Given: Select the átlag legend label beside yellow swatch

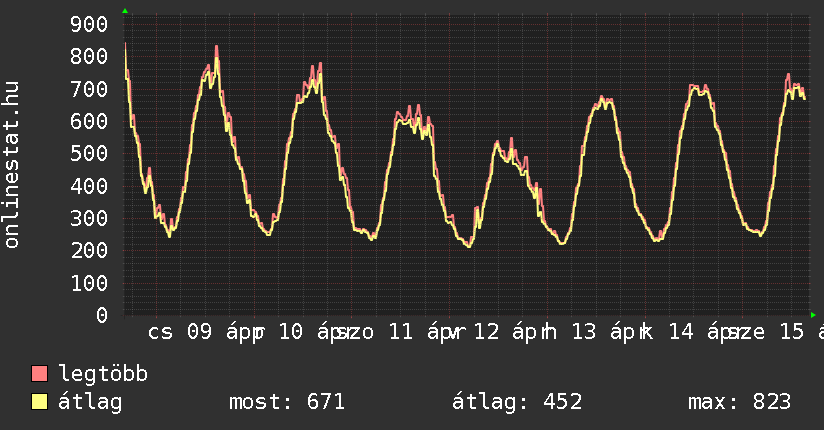Looking at the screenshot, I should pyautogui.click(x=91, y=402).
